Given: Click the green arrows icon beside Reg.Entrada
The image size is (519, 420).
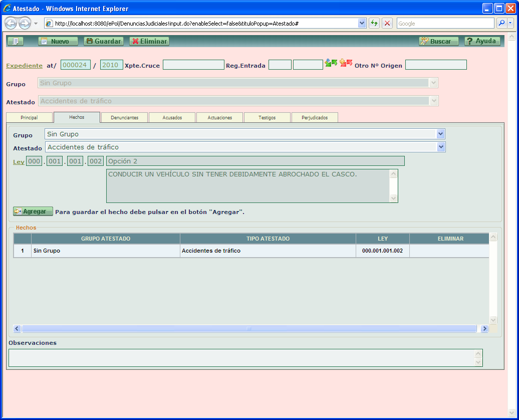Looking at the screenshot, I should tap(331, 63).
